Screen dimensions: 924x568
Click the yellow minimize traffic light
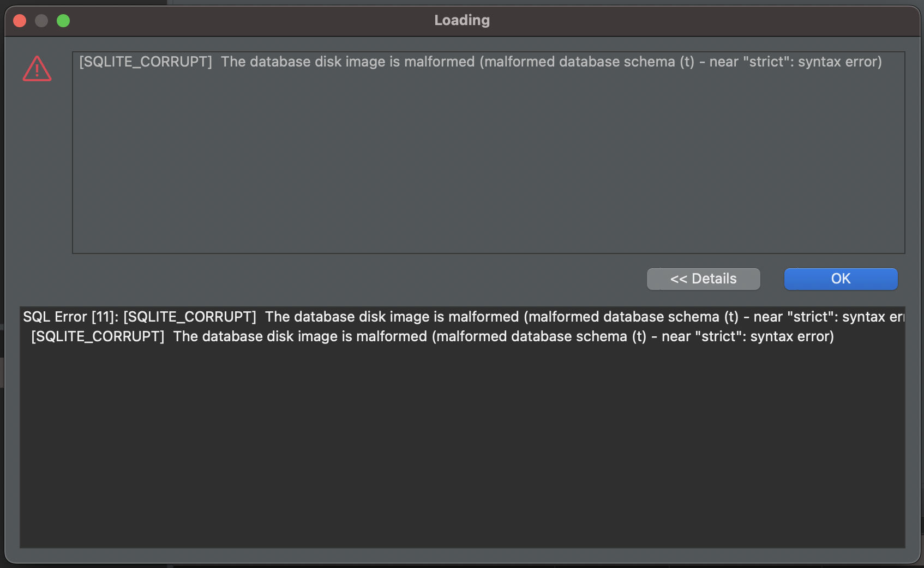41,20
